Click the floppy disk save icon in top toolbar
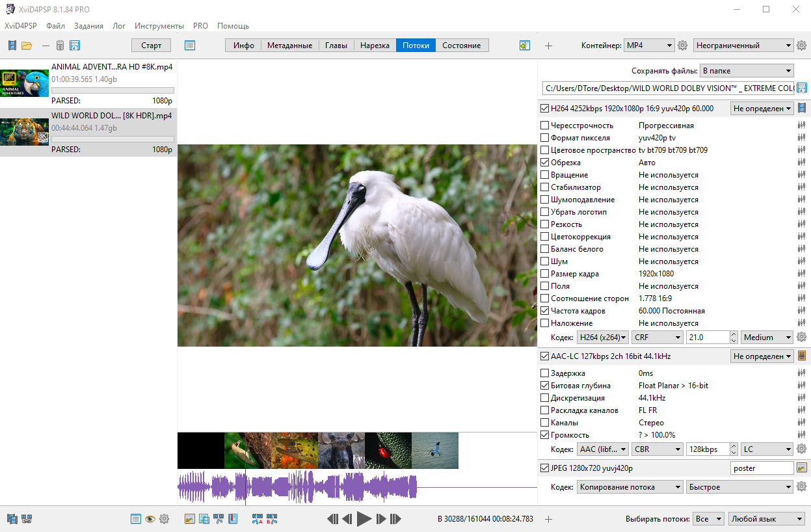This screenshot has height=532, width=811. tap(75, 46)
